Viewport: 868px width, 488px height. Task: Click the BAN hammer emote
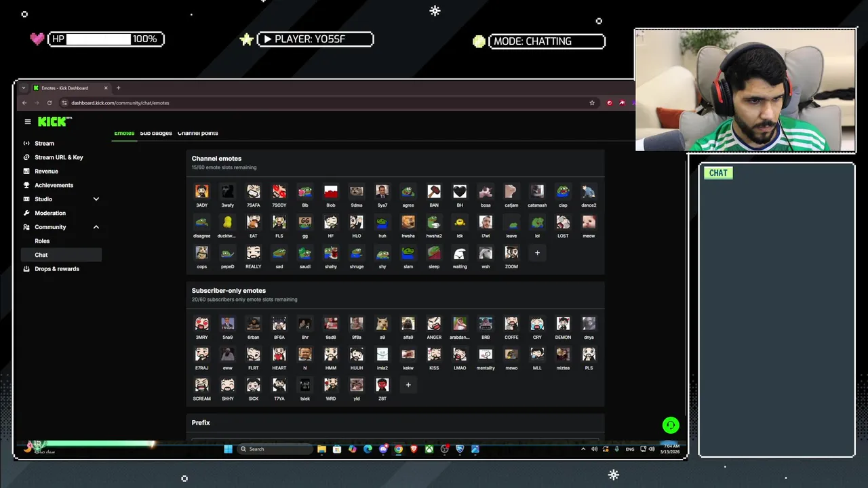pos(434,192)
